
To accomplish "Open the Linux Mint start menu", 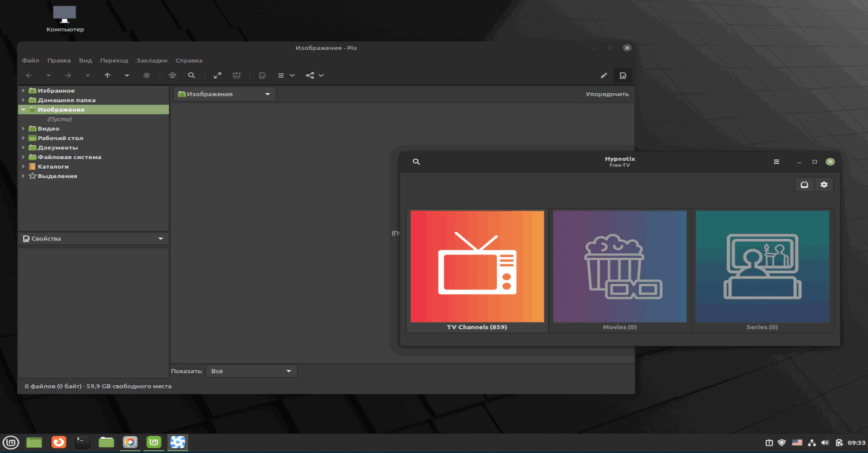I will point(11,443).
